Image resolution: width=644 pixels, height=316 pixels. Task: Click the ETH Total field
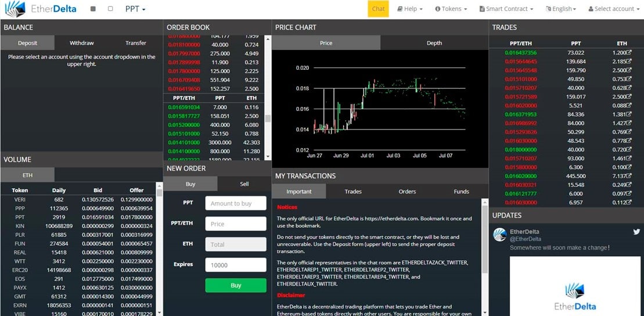(236, 244)
